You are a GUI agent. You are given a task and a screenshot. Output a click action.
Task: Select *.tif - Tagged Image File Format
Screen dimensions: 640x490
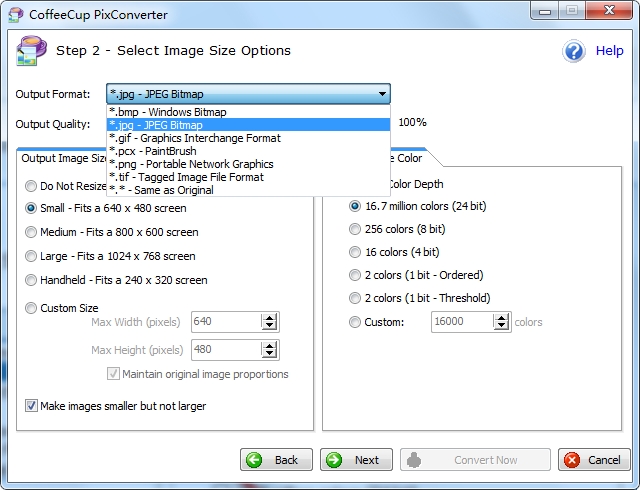(186, 177)
